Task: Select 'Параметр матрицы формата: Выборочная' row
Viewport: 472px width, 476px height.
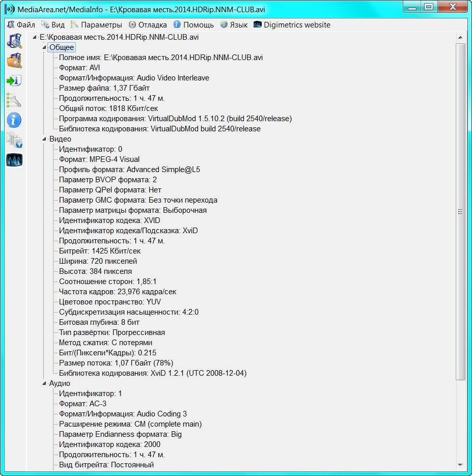Action: [133, 210]
